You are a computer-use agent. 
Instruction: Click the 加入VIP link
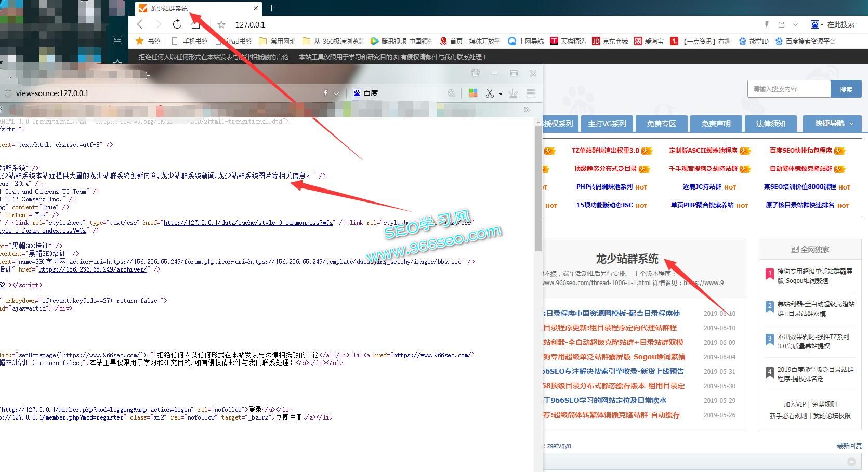coord(795,404)
